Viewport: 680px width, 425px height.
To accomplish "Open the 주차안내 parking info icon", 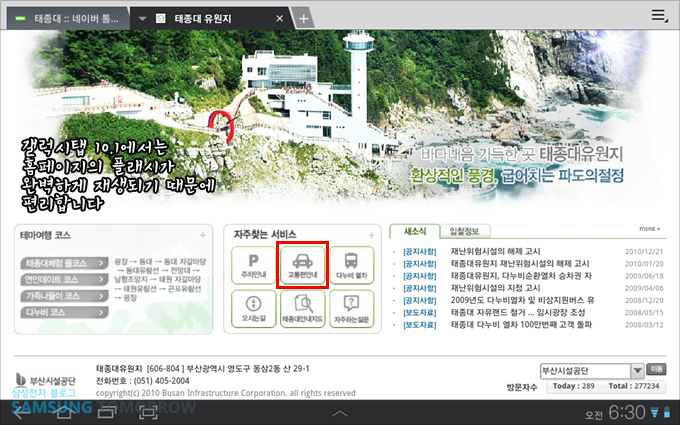I will tap(254, 265).
